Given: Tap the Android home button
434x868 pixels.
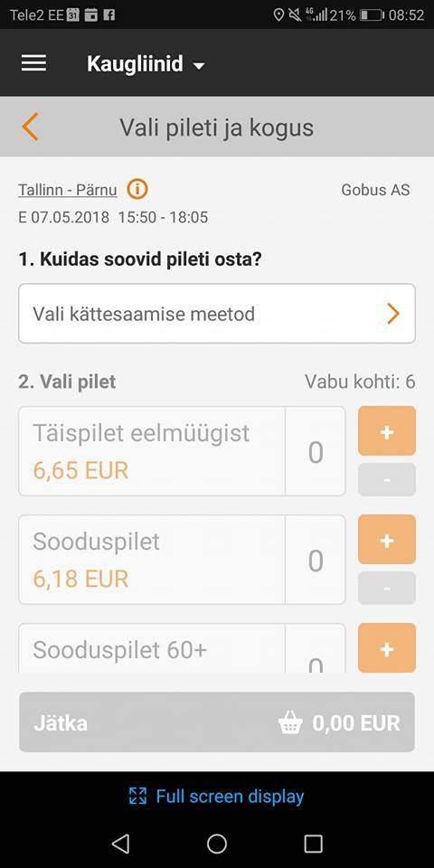Looking at the screenshot, I should pos(217,844).
